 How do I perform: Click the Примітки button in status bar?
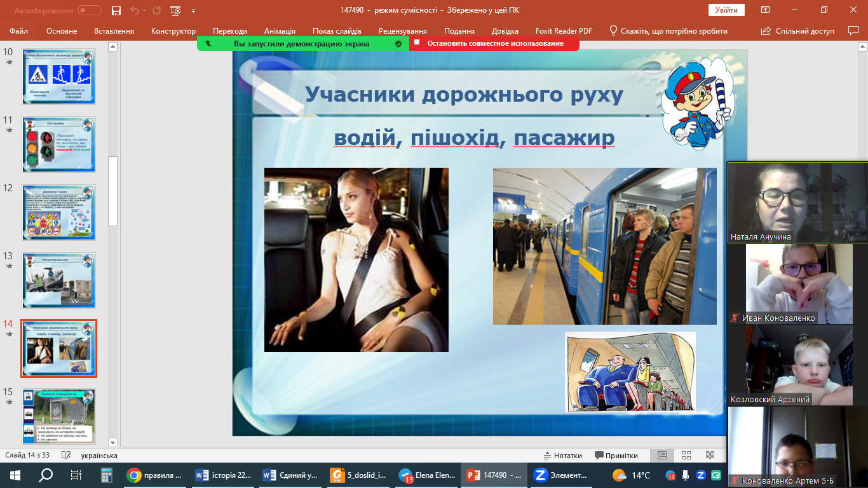[616, 456]
